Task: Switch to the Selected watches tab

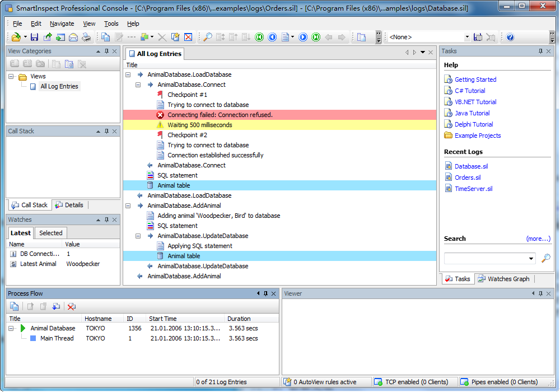Action: pos(51,233)
